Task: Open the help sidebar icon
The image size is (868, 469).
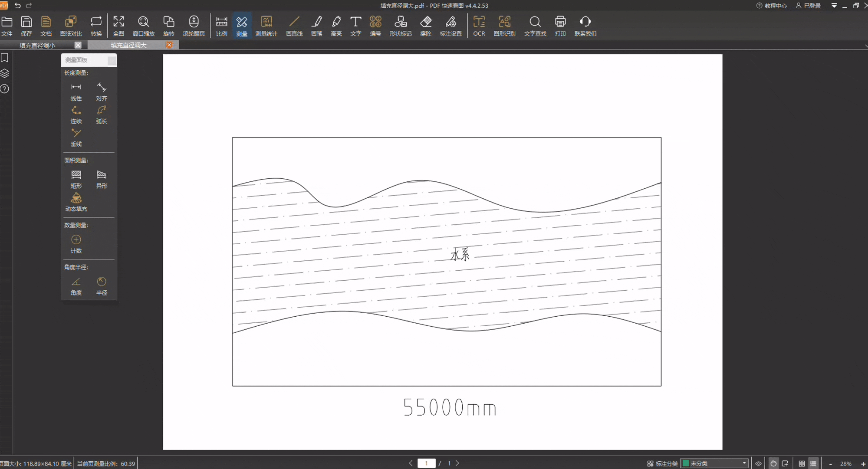Action: tap(5, 89)
